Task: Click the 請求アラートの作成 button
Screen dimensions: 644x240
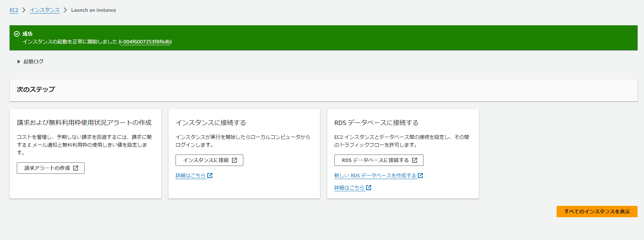Action: point(51,168)
